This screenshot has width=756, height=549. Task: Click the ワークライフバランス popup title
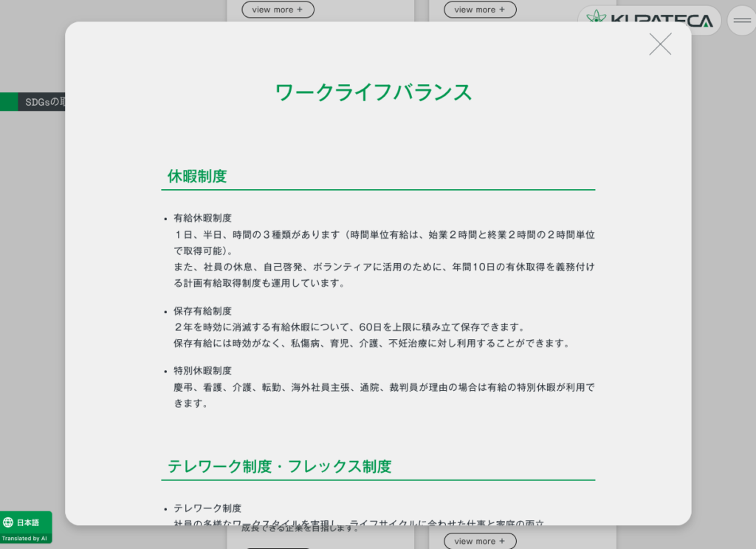[373, 92]
